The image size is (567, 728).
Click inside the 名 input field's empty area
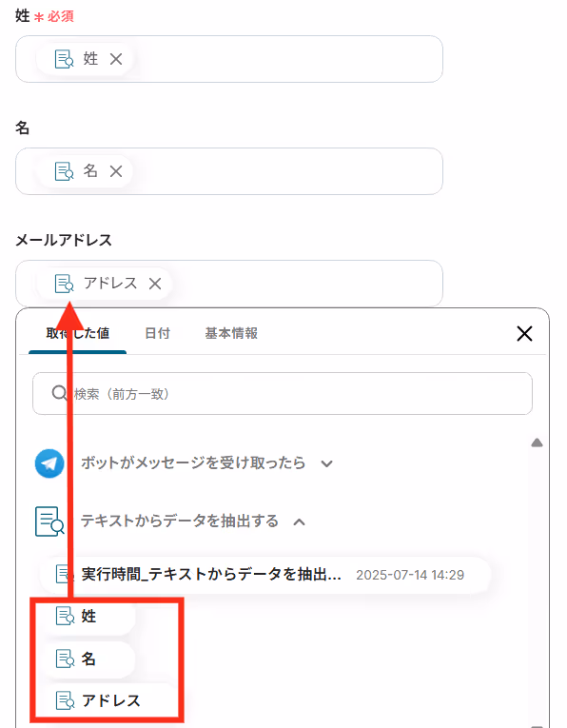[287, 171]
